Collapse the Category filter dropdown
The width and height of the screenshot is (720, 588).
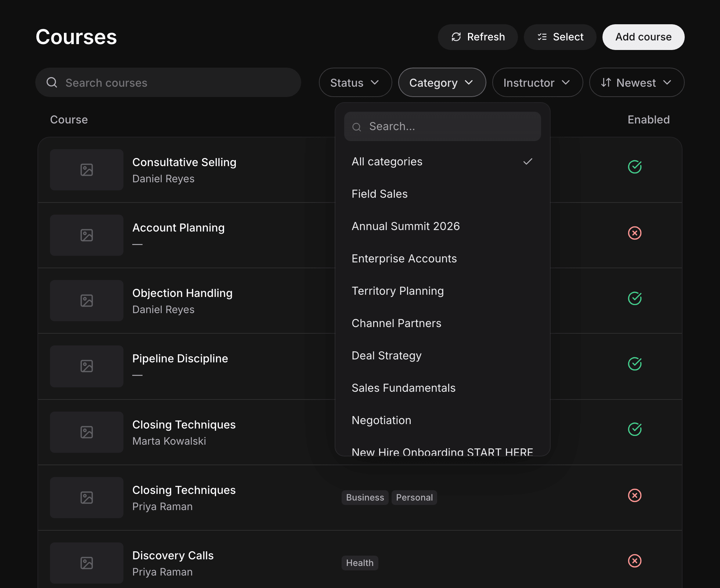coord(442,82)
